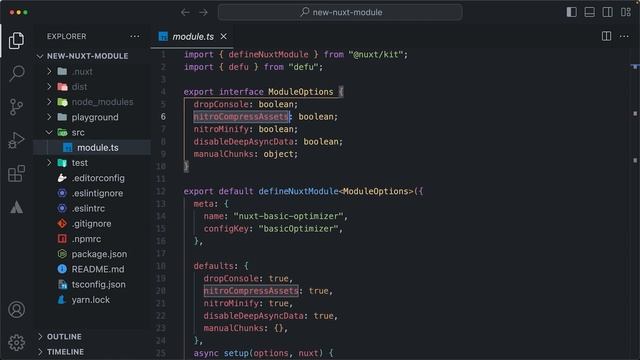The image size is (640, 360).
Task: Split the editor to the right
Action: point(607,36)
